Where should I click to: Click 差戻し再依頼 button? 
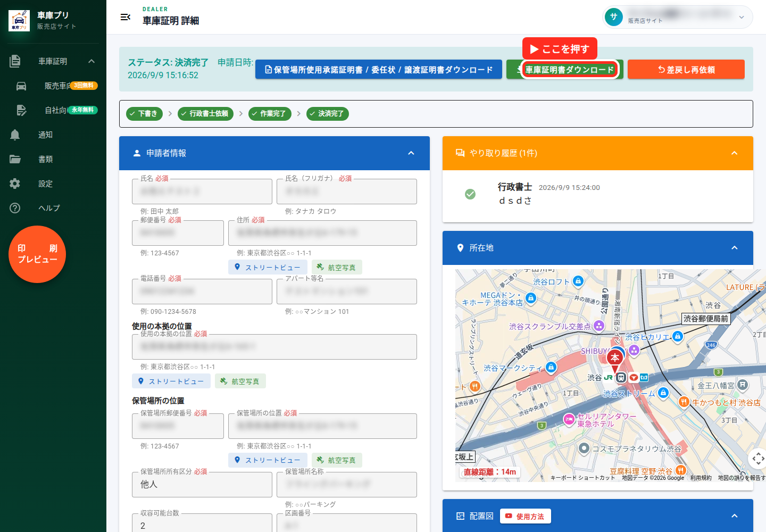(686, 70)
